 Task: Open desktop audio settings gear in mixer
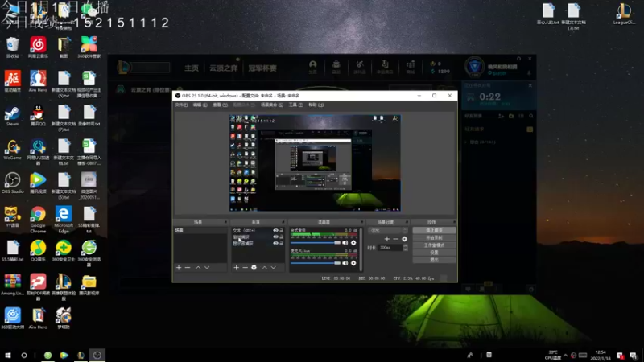tap(353, 243)
